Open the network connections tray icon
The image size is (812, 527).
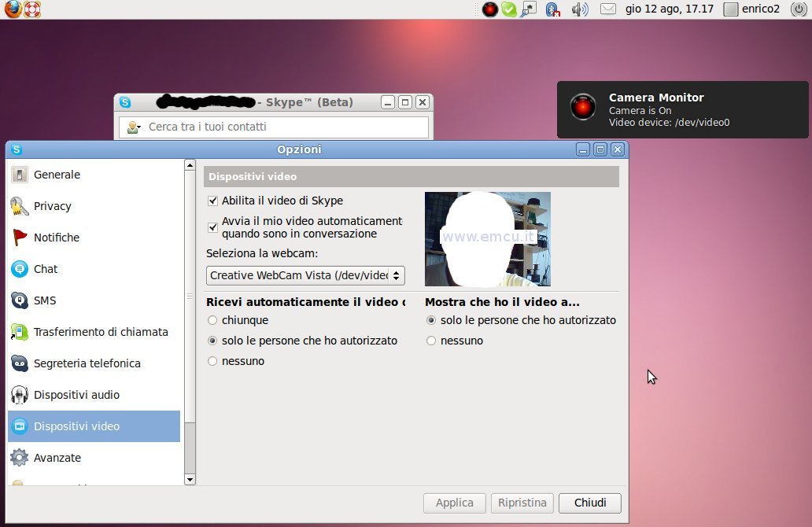click(x=529, y=9)
